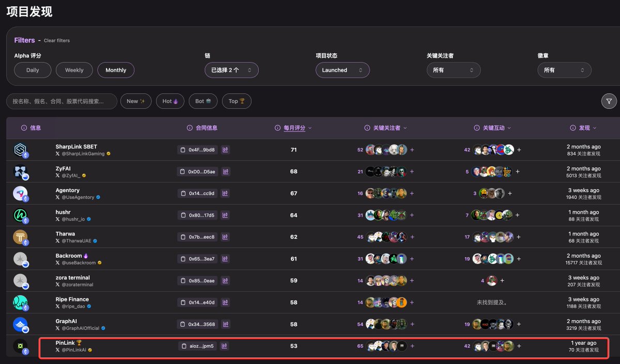This screenshot has height=364, width=620.
Task: Click Backroom project name
Action: (x=69, y=256)
